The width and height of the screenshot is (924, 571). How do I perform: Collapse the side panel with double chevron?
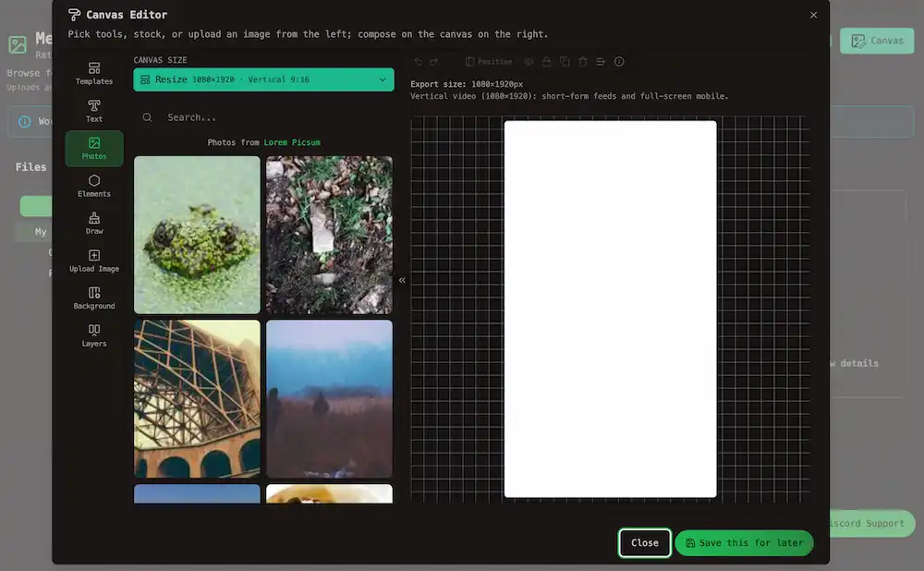tap(402, 281)
